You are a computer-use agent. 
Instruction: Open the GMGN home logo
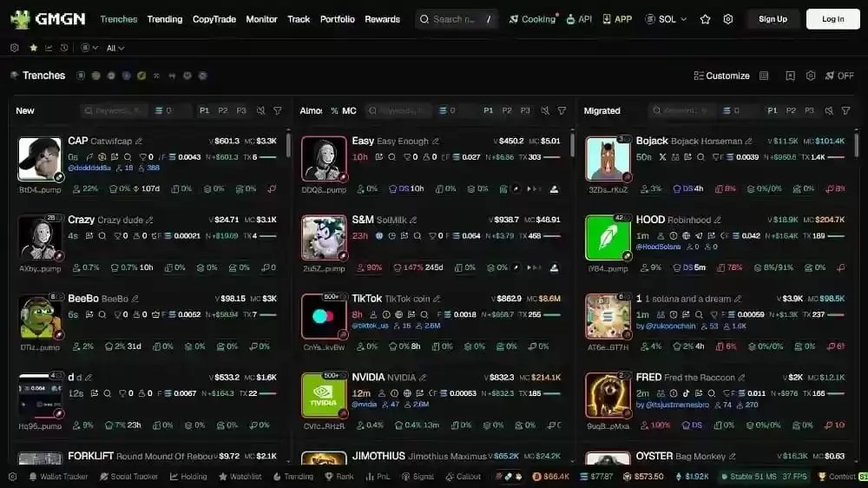pyautogui.click(x=48, y=19)
